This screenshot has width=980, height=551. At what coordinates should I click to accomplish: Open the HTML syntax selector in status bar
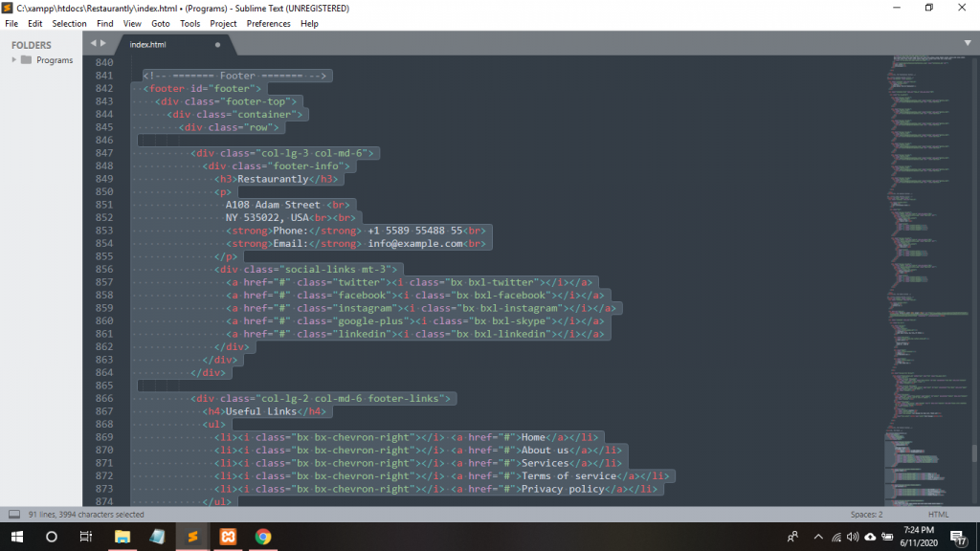click(938, 515)
